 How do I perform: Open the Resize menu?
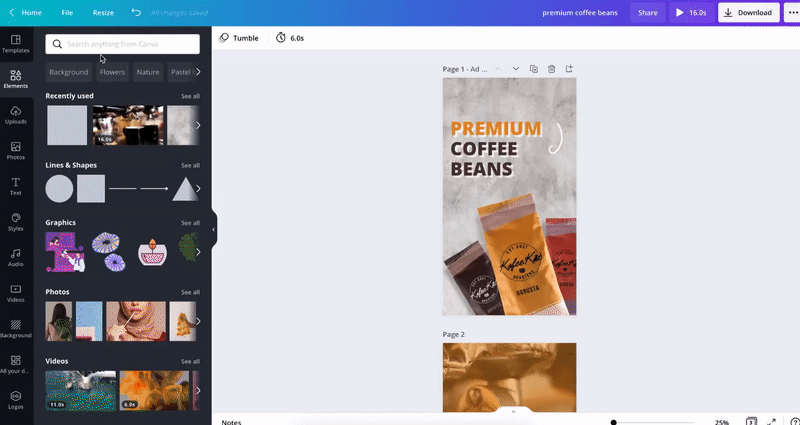click(x=103, y=13)
